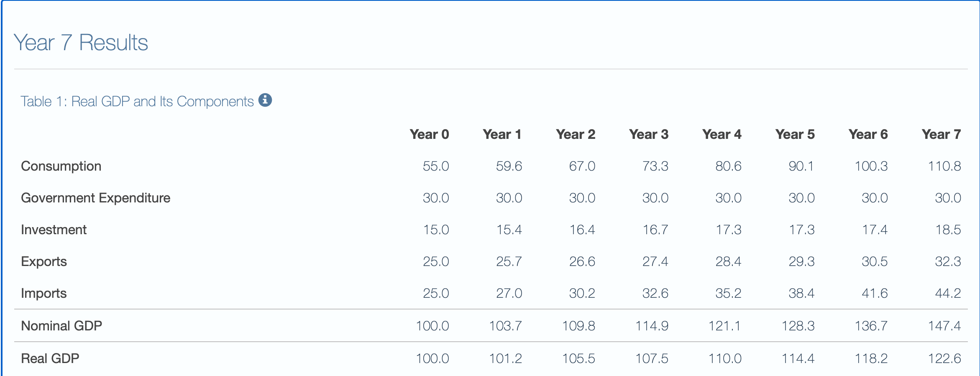Click Nominal GDP Year 7 value 147.4
Viewport: 980px width, 376px height.
tap(945, 326)
